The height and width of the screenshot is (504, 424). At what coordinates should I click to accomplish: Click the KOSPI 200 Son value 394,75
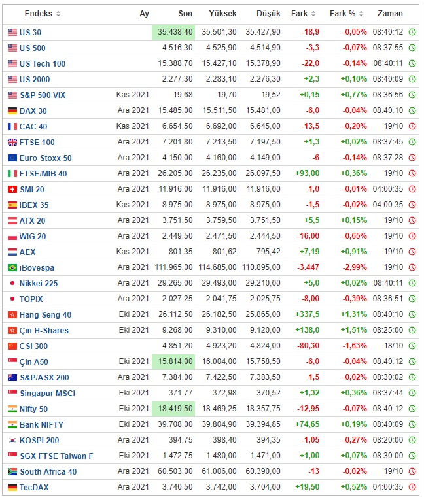pos(181,440)
